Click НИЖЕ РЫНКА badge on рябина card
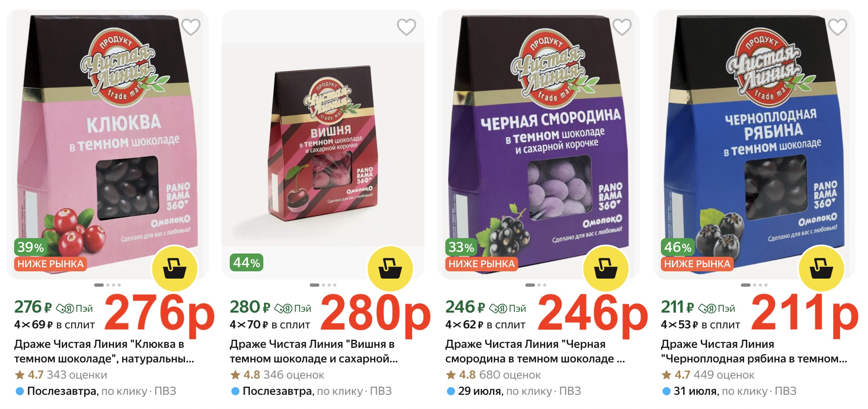This screenshot has height=409, width=868. pyautogui.click(x=697, y=264)
